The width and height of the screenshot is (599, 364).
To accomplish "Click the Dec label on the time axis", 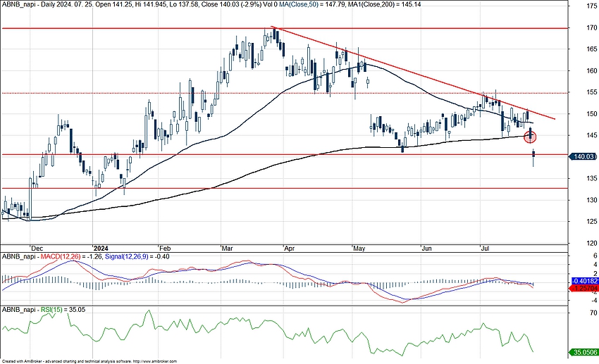I will pos(37,249).
